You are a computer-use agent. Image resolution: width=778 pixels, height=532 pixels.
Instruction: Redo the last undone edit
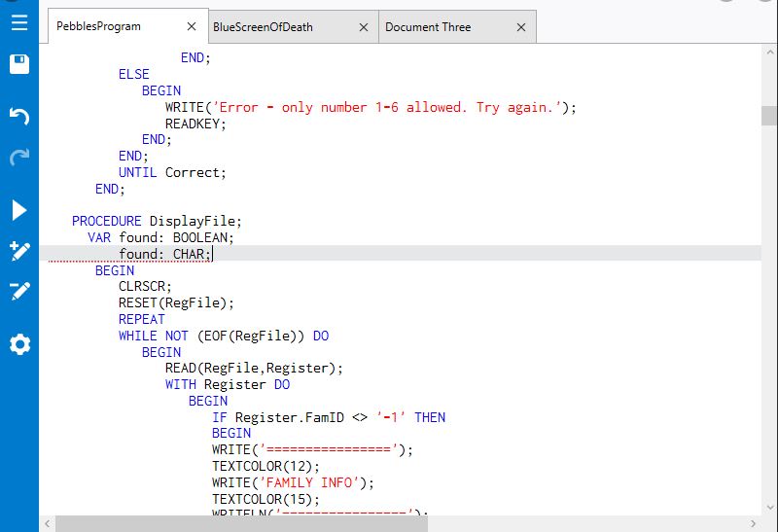point(19,157)
